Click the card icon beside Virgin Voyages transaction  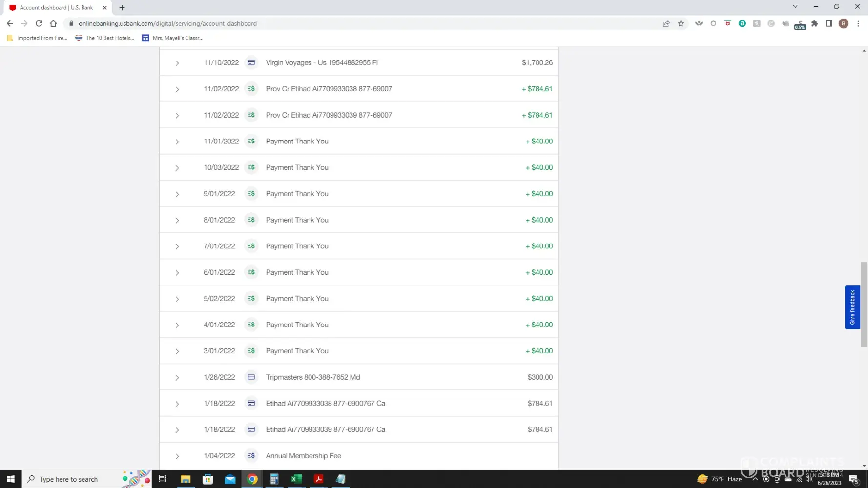[251, 62]
